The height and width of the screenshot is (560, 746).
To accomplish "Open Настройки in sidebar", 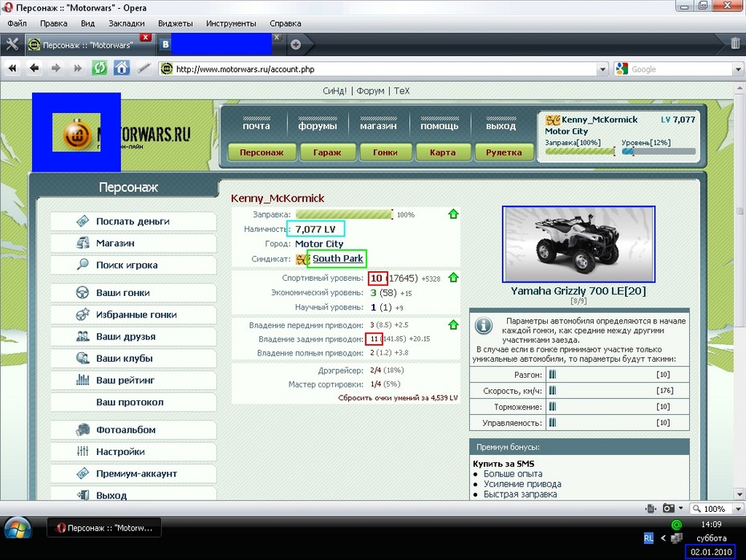I will click(x=134, y=452).
